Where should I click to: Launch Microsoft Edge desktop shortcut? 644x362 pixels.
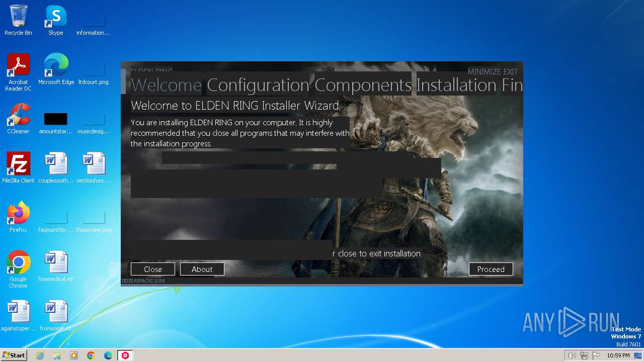[x=56, y=69]
